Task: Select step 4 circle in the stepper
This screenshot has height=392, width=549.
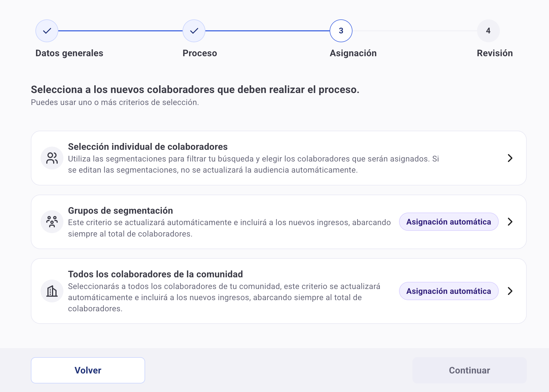Action: (488, 31)
